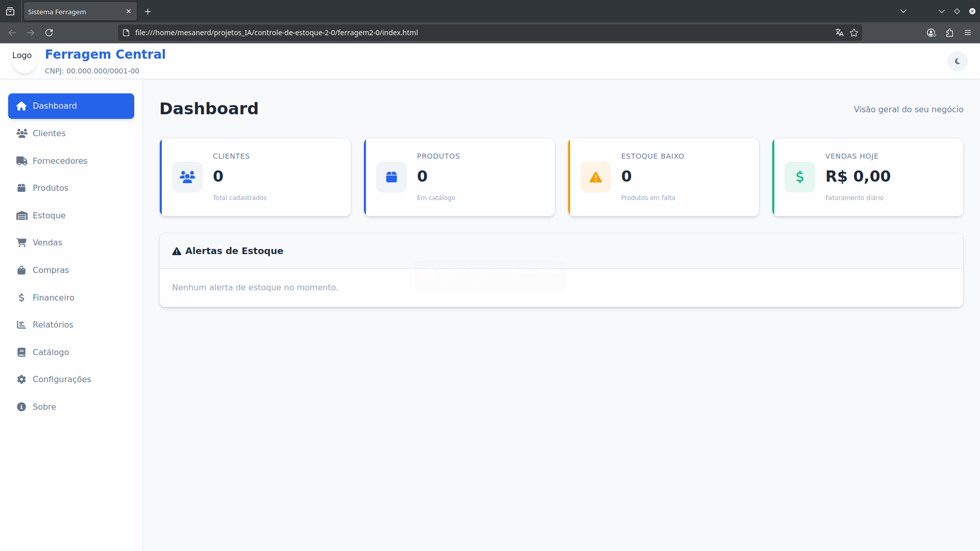Open Configurações from the sidebar
This screenshot has width=980, height=551.
coord(61,379)
